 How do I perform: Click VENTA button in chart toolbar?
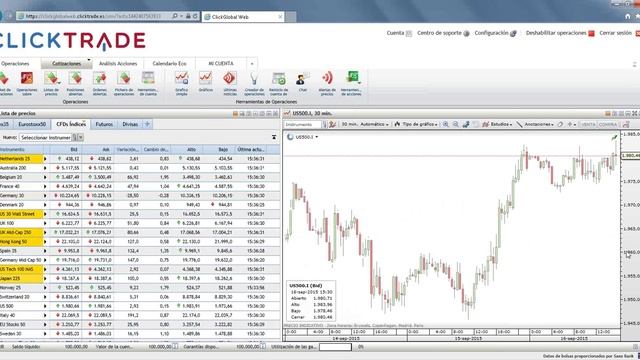588,124
